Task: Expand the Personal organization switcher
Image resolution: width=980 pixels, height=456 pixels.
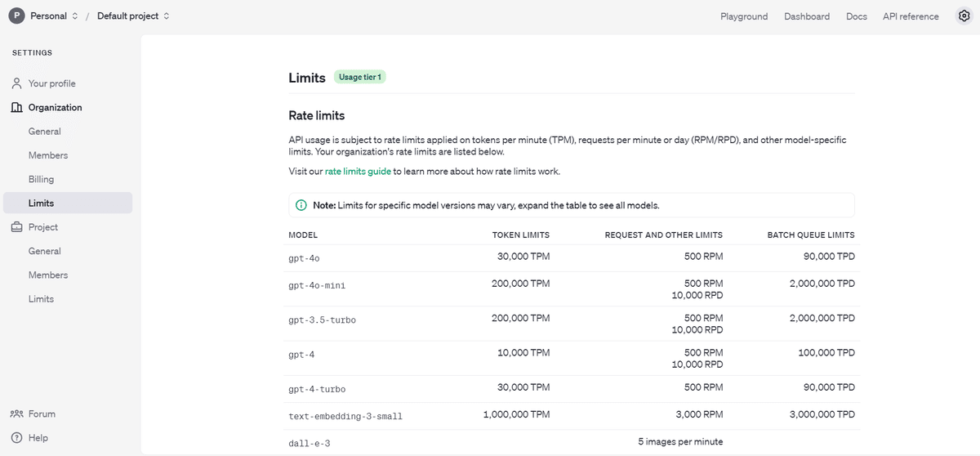Action: [x=55, y=16]
